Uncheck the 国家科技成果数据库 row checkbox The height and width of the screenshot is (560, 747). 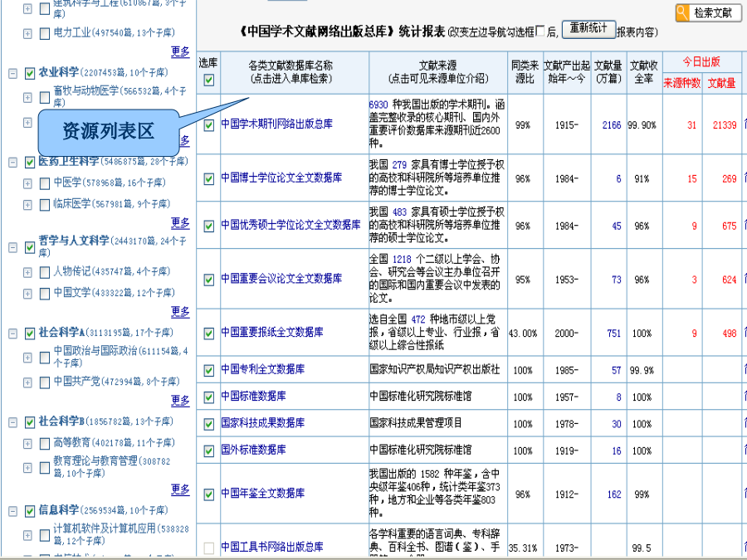[208, 424]
